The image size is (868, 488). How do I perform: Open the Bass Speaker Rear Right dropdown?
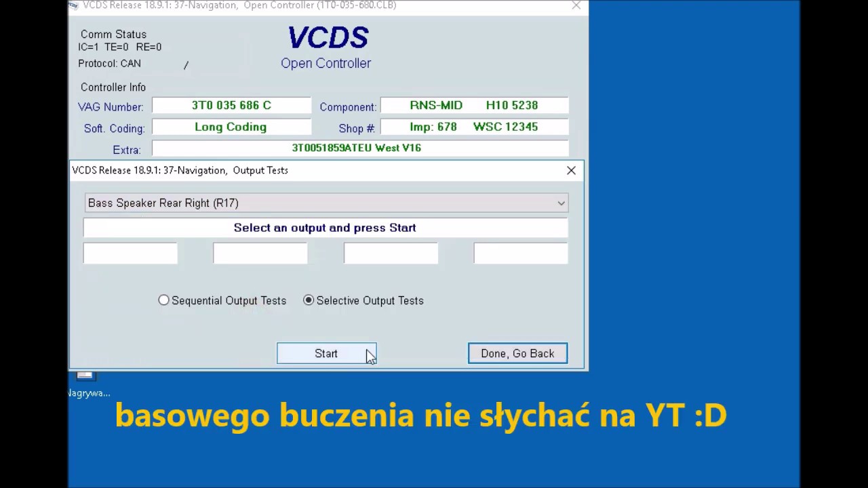(x=326, y=203)
